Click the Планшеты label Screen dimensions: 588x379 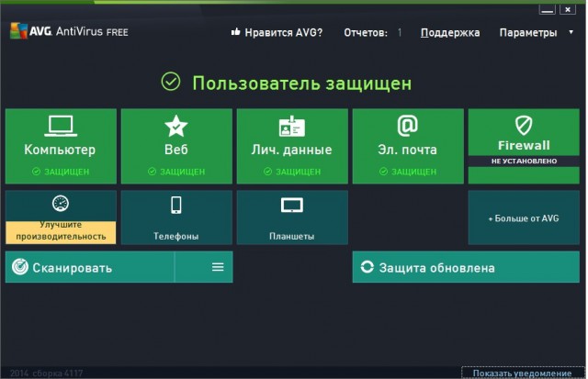292,236
